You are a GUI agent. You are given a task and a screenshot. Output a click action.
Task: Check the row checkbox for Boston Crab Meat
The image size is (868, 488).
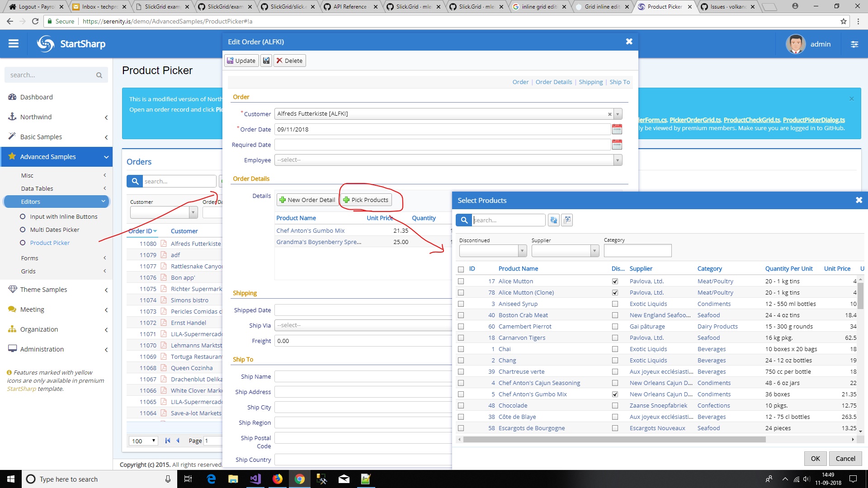(x=461, y=315)
